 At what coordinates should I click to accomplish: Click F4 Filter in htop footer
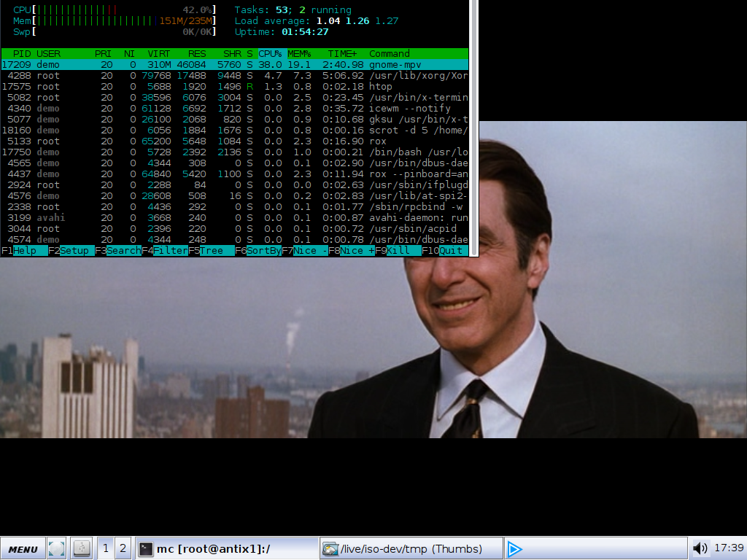point(165,251)
